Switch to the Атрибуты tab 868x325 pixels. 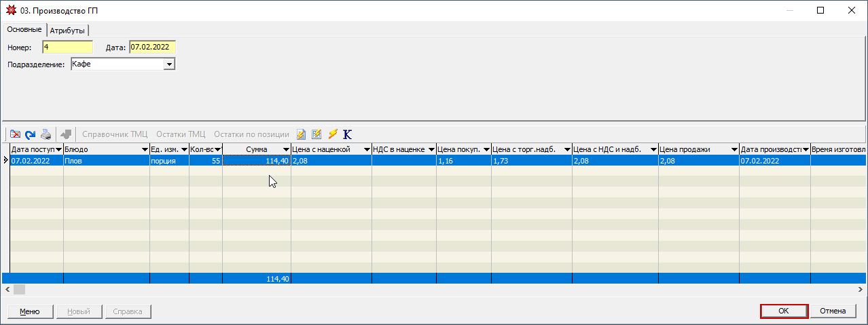67,31
